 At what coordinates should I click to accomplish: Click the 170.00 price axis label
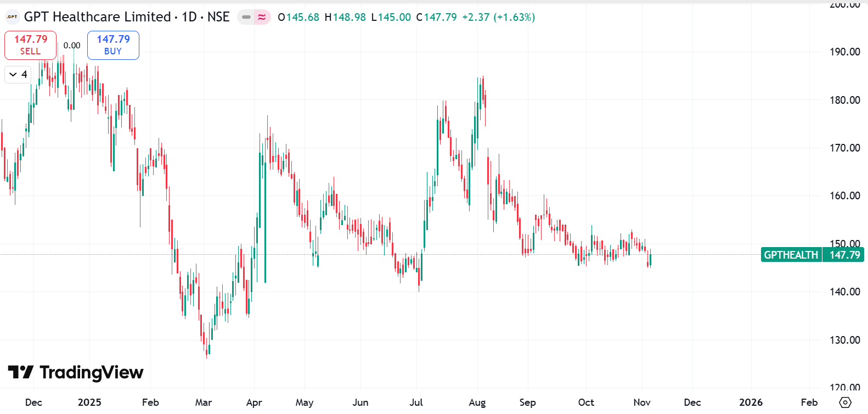click(844, 148)
